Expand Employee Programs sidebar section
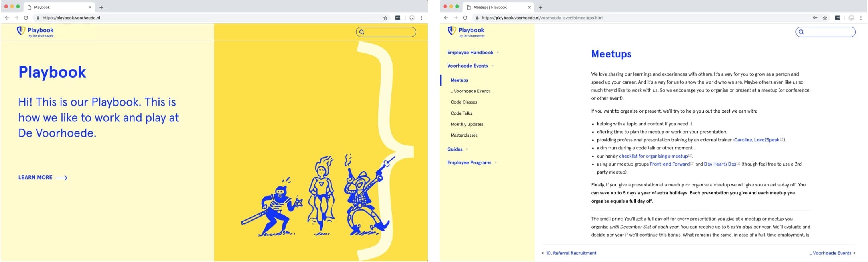868x262 pixels. 472,163
